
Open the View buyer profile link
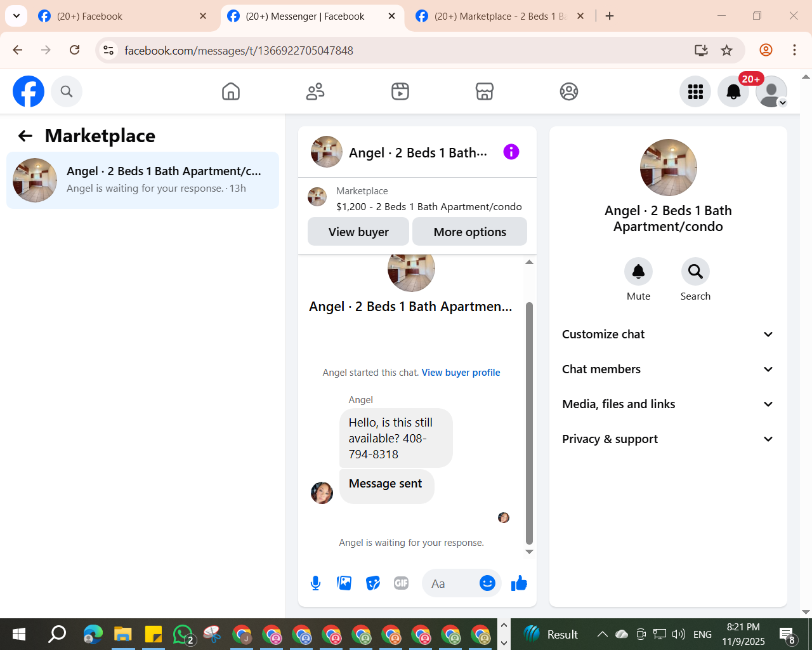[x=461, y=373]
